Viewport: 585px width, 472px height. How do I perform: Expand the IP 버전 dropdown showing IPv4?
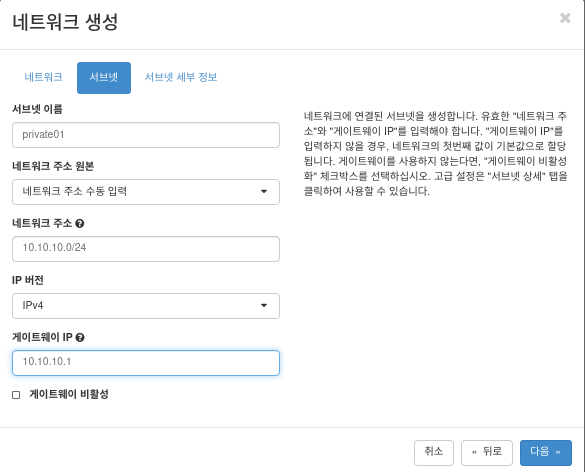coord(146,306)
